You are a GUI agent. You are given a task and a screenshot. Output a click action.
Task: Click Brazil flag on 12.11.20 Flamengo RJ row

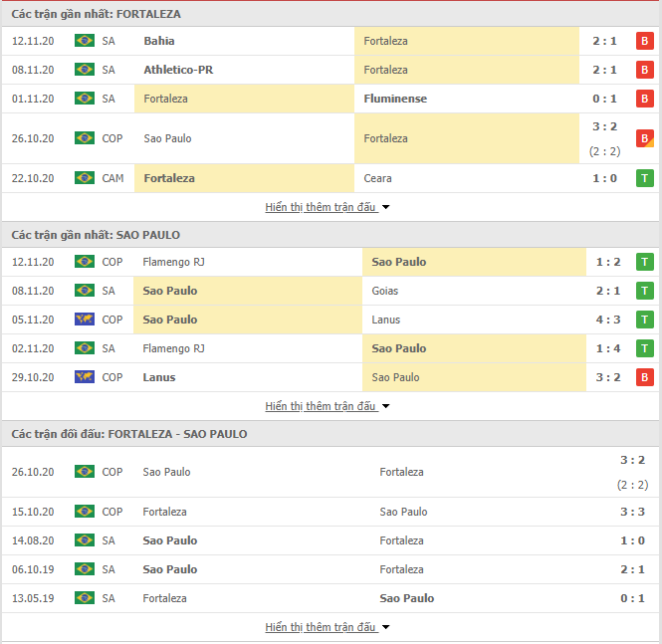(x=85, y=262)
